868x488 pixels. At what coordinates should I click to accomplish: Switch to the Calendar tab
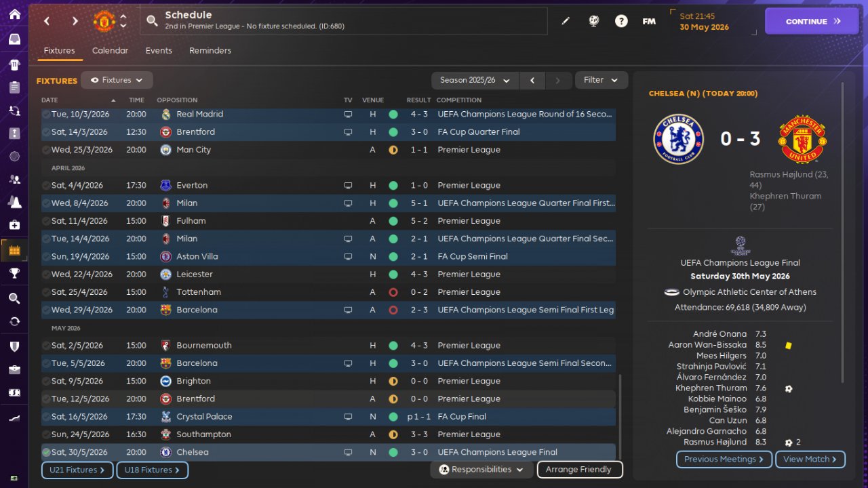110,51
